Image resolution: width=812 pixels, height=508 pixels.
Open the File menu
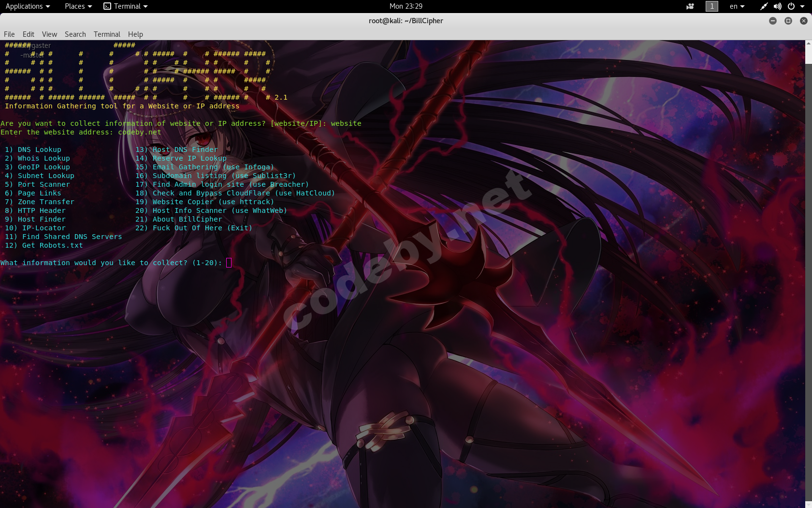coord(9,34)
